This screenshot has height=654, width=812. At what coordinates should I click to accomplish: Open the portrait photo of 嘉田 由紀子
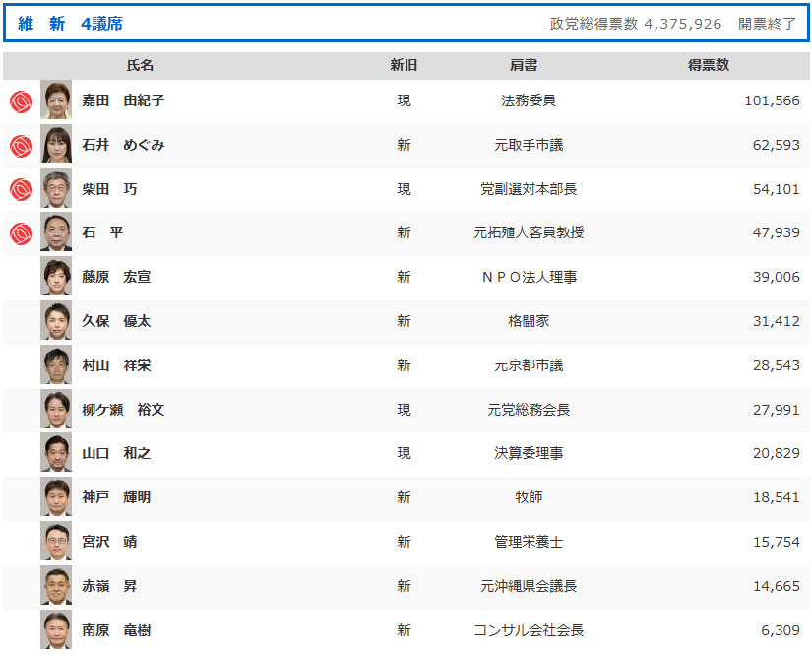[x=56, y=100]
